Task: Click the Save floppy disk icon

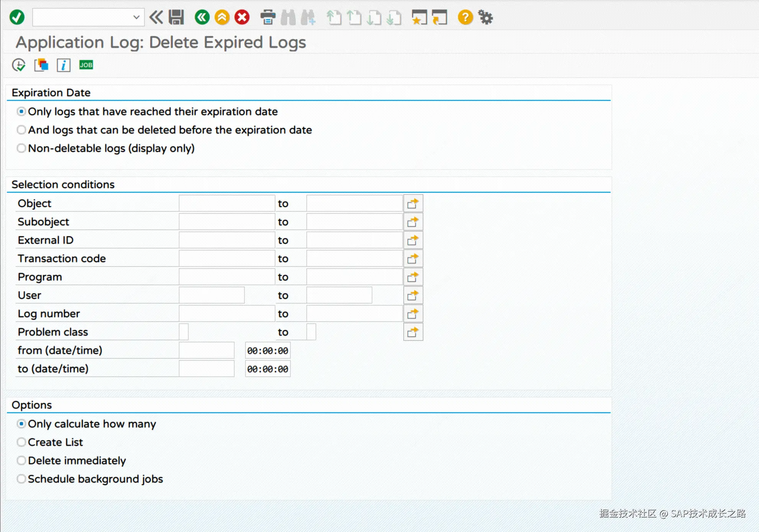Action: coord(176,17)
